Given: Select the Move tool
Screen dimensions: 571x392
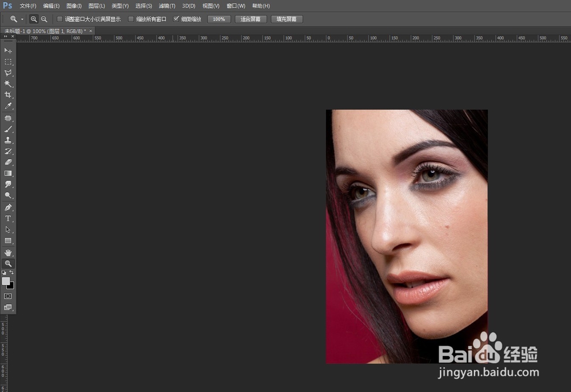Looking at the screenshot, I should 7,51.
